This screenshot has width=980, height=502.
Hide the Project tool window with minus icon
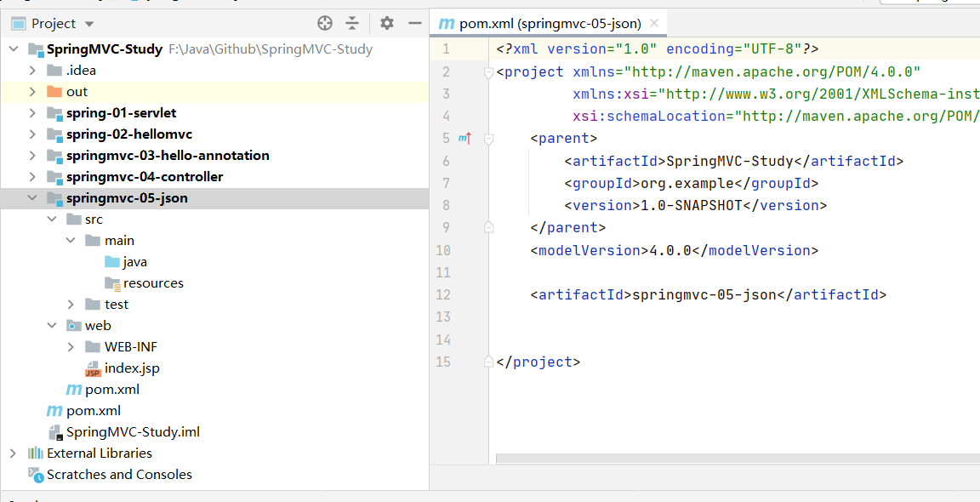point(415,23)
